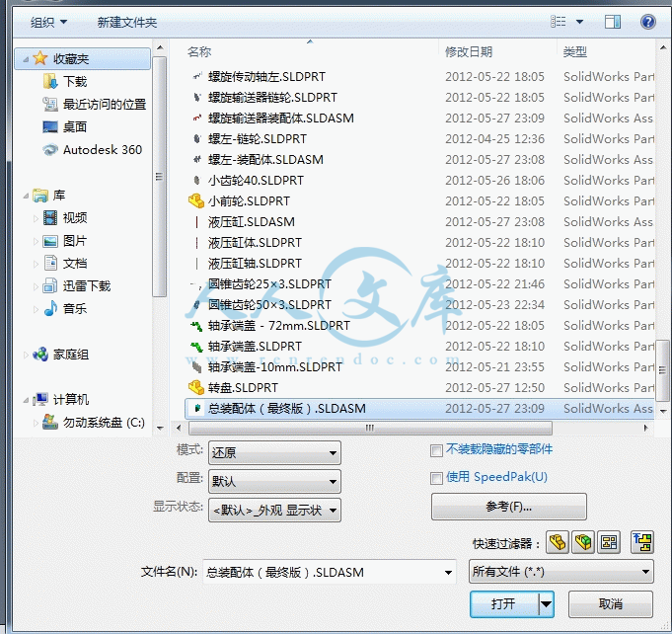
Task: Expand the 文件名 history dropdown arrow
Action: (x=448, y=572)
